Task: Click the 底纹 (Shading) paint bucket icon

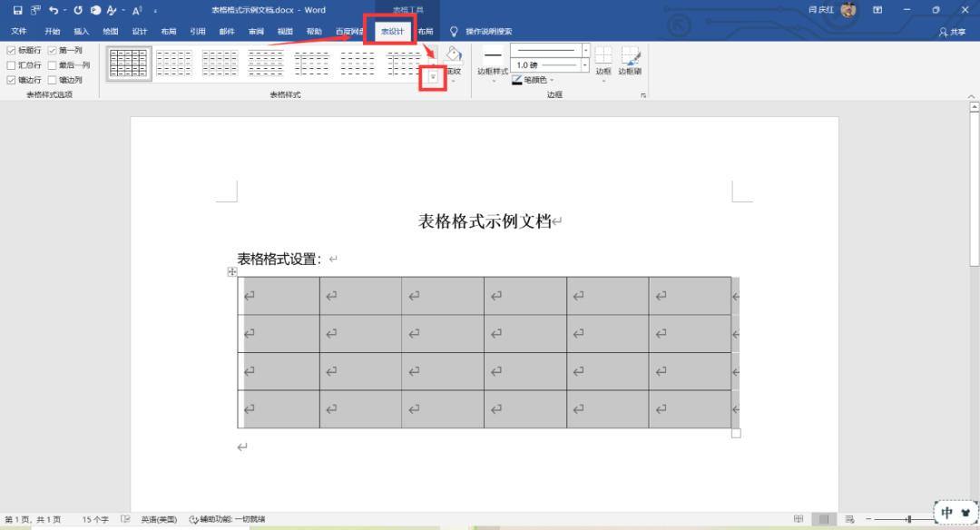Action: click(x=455, y=55)
